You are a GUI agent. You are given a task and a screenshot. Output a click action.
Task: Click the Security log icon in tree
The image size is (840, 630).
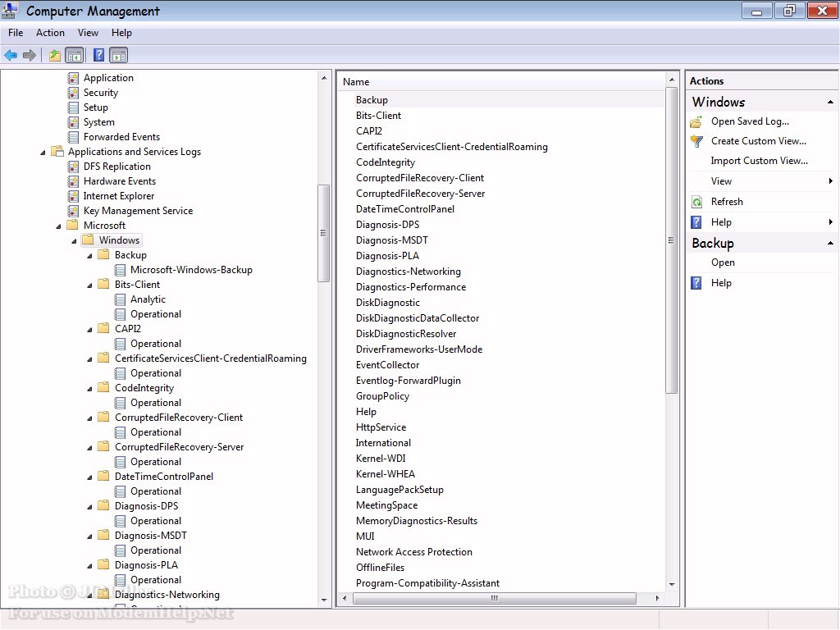(73, 93)
